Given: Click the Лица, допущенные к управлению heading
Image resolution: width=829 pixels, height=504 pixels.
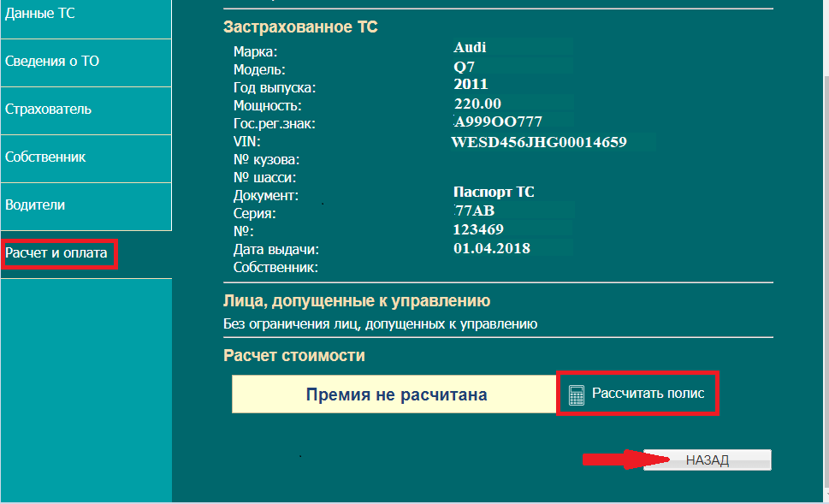Looking at the screenshot, I should tap(357, 301).
